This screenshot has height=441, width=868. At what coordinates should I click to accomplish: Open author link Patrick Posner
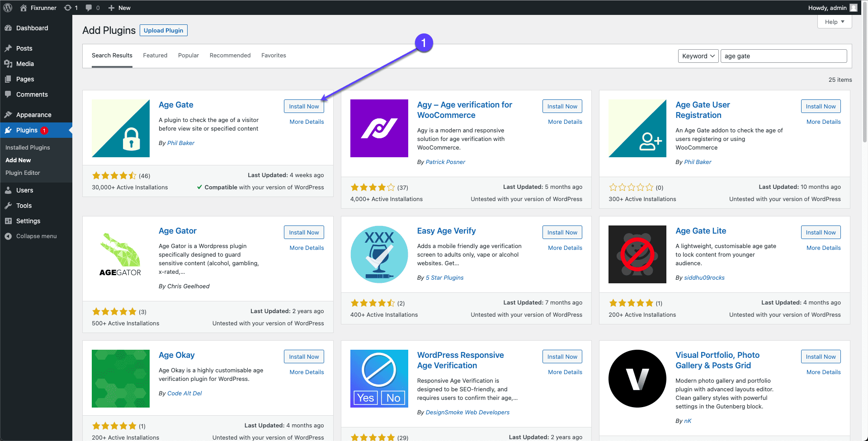click(x=445, y=162)
